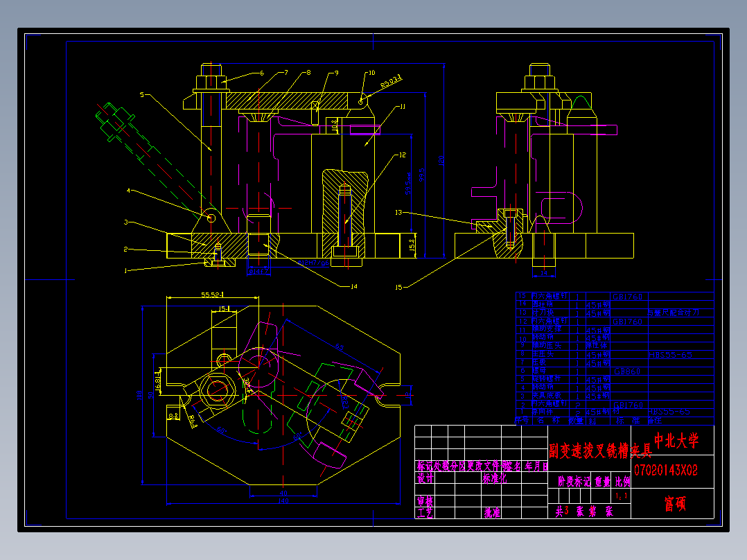Viewport: 747px width, 560px height.
Task: Select part name 辅助压头 in parts list
Action: point(547,345)
